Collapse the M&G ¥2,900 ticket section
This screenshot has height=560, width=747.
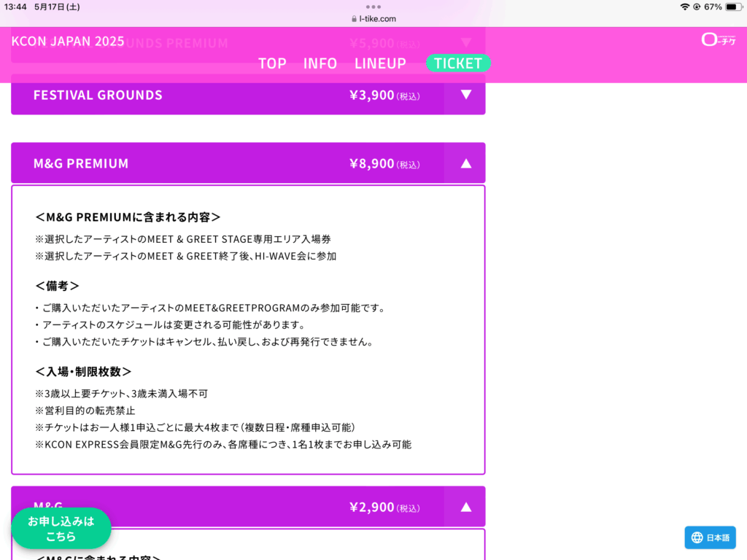[x=466, y=507]
